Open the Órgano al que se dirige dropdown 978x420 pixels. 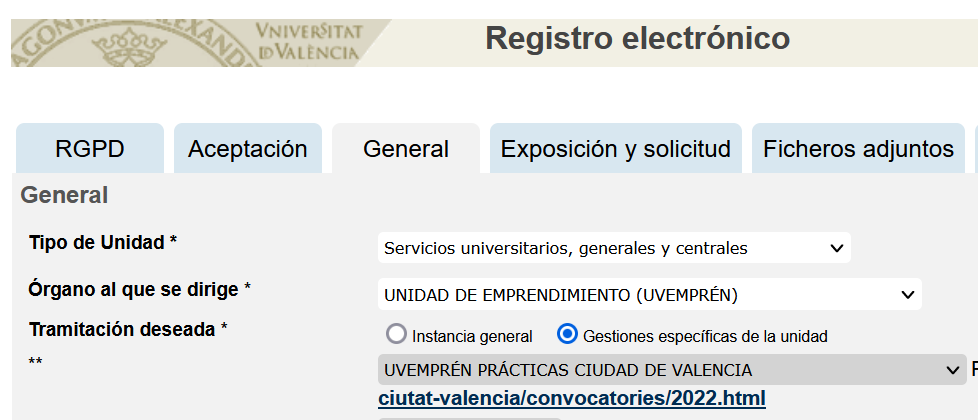(x=649, y=295)
